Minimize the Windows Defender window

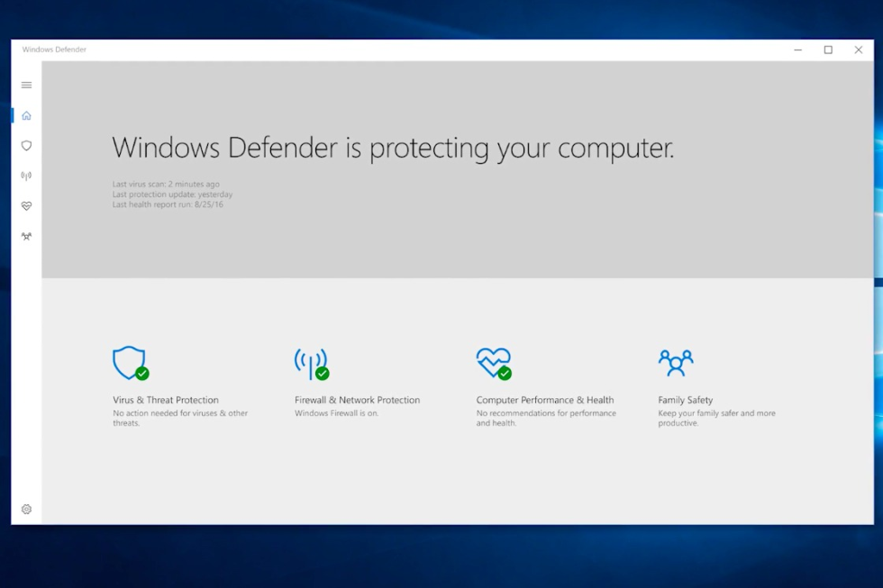(797, 50)
